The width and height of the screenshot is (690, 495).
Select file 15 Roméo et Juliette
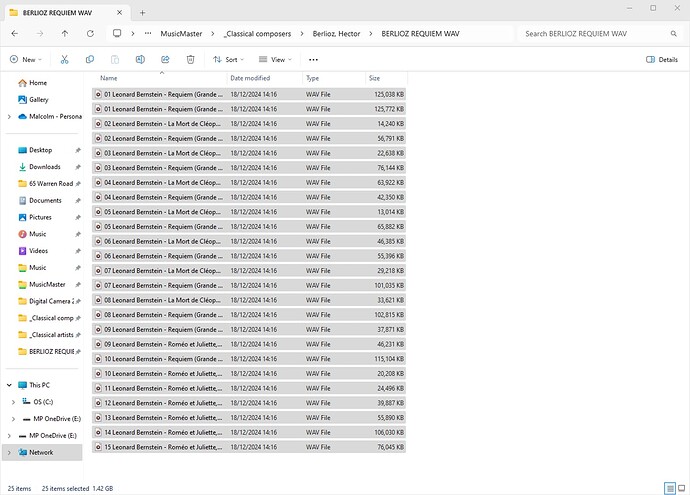[x=249, y=447]
